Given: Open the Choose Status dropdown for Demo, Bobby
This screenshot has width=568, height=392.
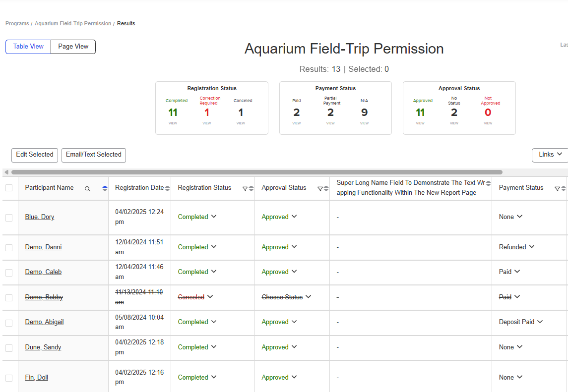Looking at the screenshot, I should [x=286, y=297].
